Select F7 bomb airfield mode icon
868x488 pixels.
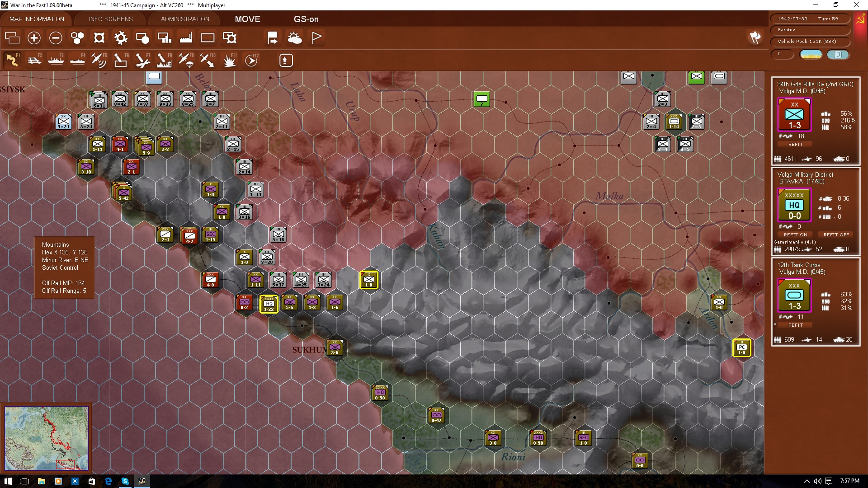point(142,60)
